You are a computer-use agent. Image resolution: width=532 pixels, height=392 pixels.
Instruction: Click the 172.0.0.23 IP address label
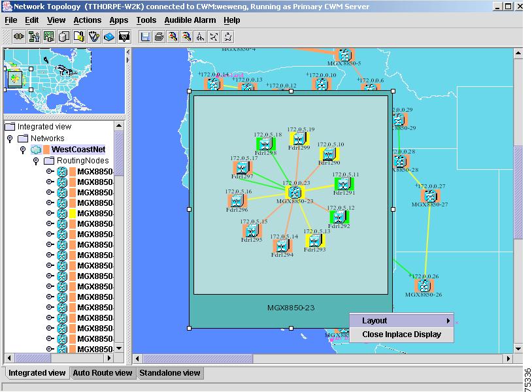pyautogui.click(x=296, y=183)
